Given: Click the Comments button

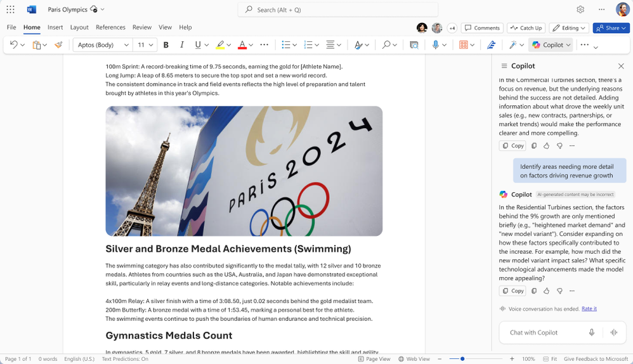Looking at the screenshot, I should pos(482,28).
